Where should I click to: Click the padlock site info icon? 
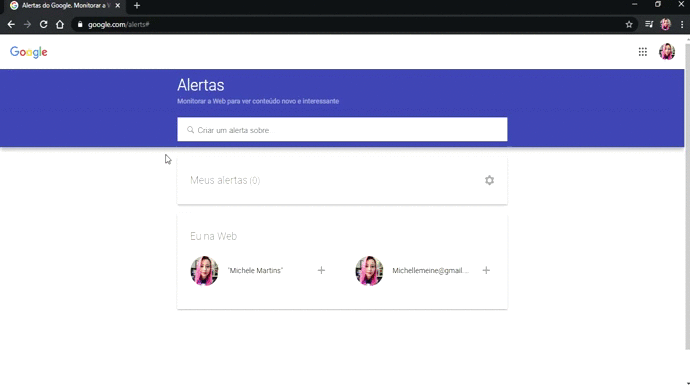80,25
